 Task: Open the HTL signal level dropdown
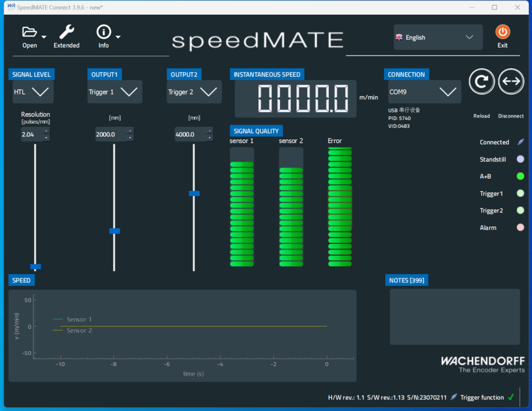tap(33, 92)
